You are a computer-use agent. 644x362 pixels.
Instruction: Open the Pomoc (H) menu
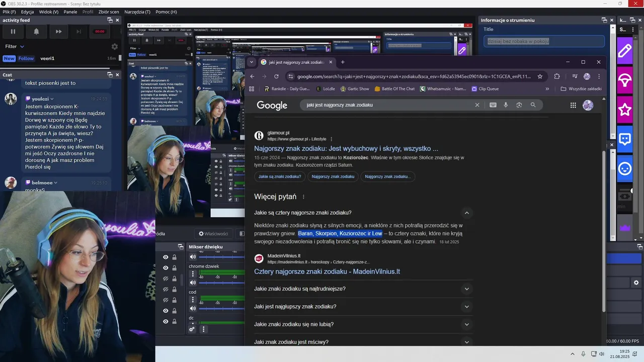pos(166,12)
